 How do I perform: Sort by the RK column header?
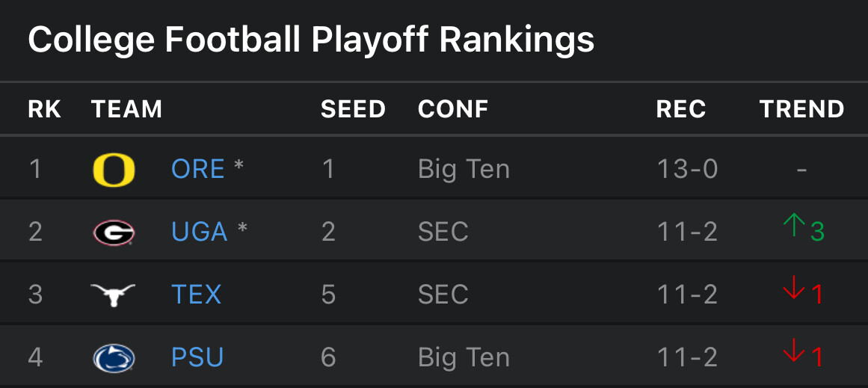coord(44,109)
